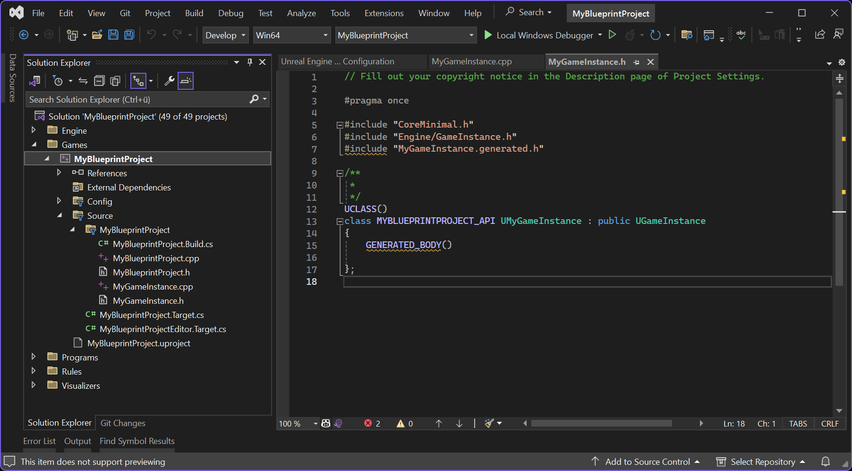Open the MyBlueprintProject startup project dropdown
Screen dimensions: 852x471
tap(405, 35)
